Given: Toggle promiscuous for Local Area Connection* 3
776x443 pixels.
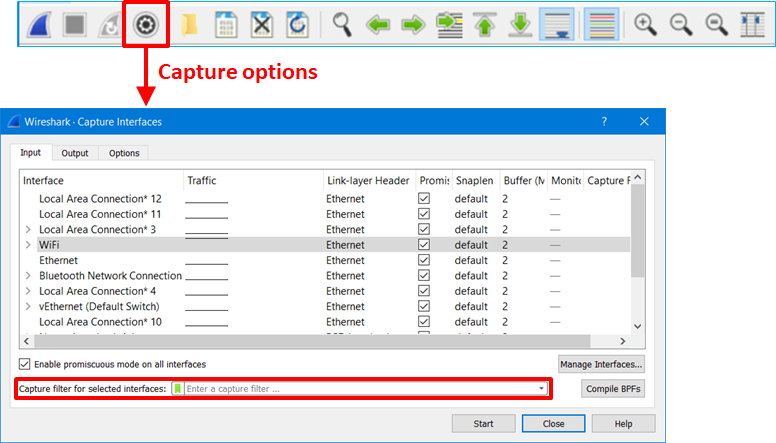Looking at the screenshot, I should pyautogui.click(x=424, y=229).
